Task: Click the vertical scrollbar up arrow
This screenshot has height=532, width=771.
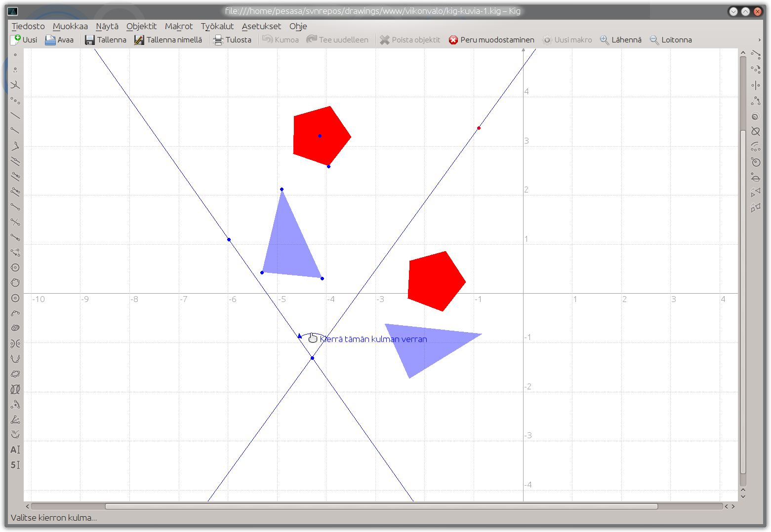Action: (743, 52)
